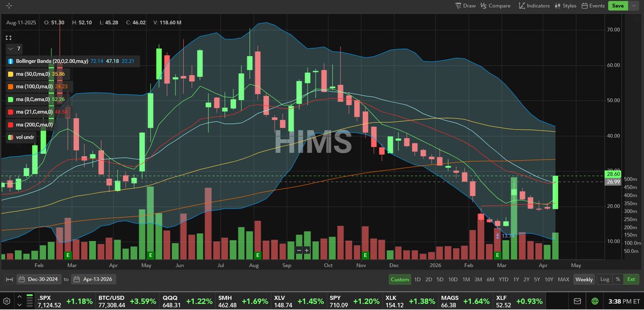The height and width of the screenshot is (310, 644).
Task: Click the green Save button
Action: coord(618,6)
